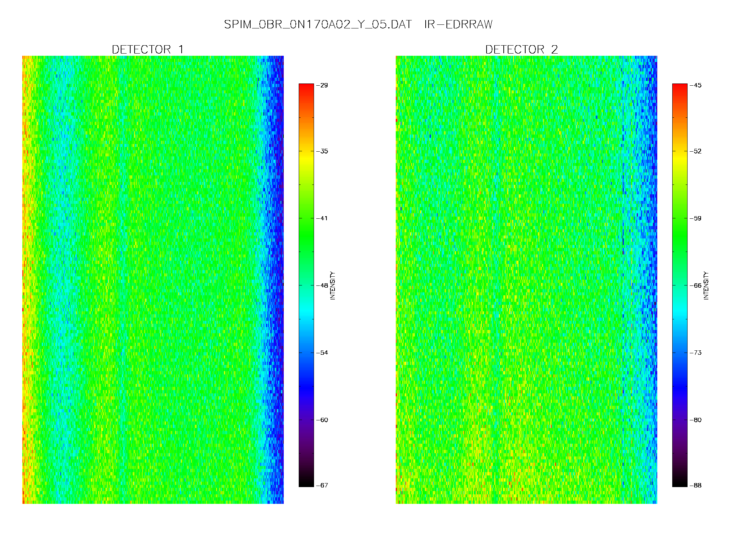Click the -54 tick label
The width and height of the screenshot is (747, 560).
322,353
